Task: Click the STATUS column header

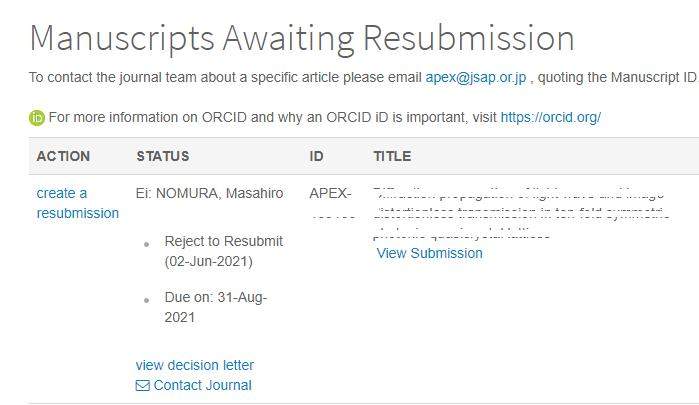Action: pyautogui.click(x=163, y=156)
